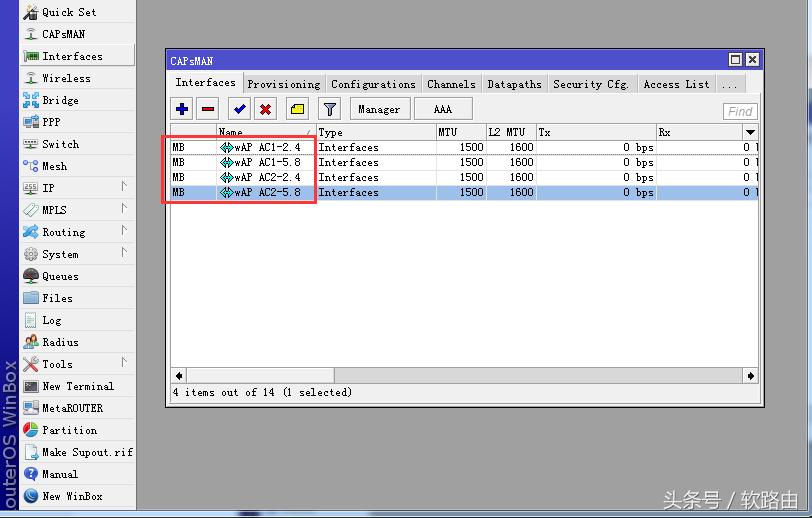
Task: Open the Radius menu item
Action: tap(78, 342)
